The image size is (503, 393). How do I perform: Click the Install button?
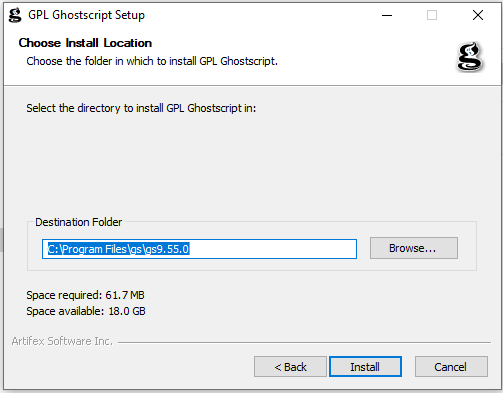365,367
